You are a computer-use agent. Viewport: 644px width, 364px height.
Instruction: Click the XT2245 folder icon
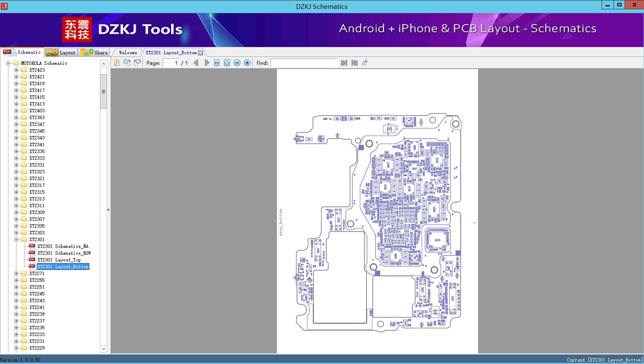(24, 294)
